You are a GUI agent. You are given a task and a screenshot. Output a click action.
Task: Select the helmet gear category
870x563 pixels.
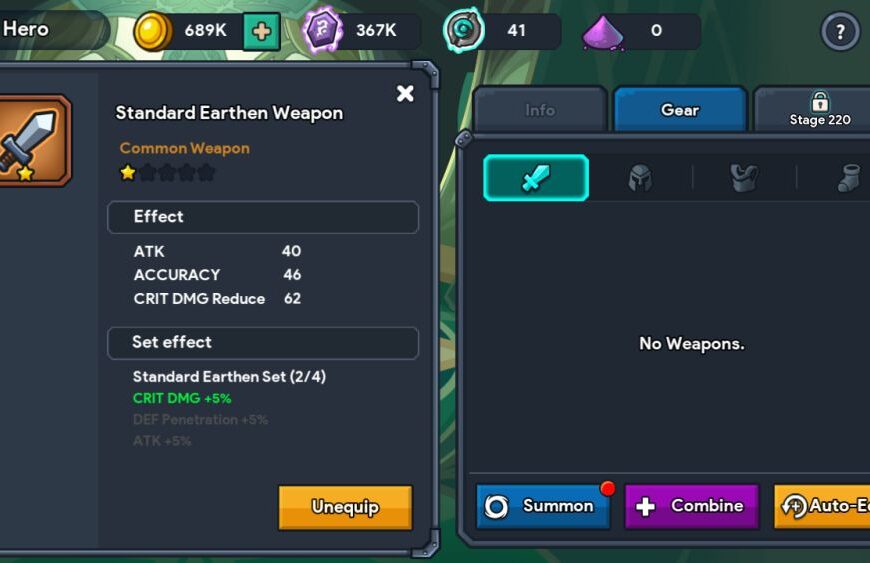pyautogui.click(x=640, y=179)
